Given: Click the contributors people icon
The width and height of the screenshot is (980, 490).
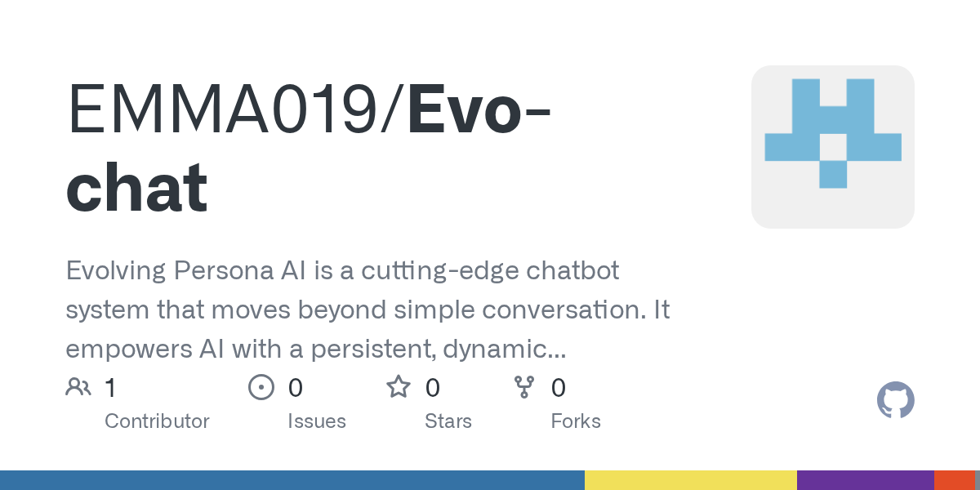Looking at the screenshot, I should (78, 387).
